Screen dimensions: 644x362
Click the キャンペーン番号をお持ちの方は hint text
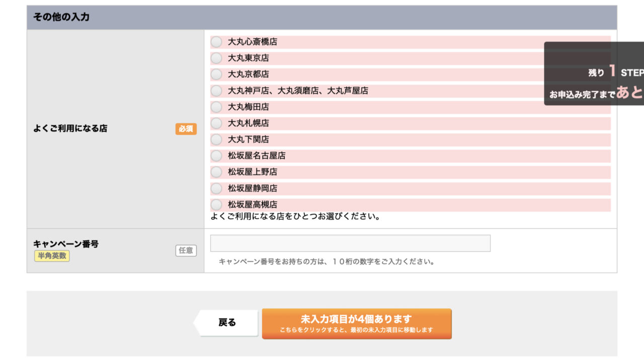click(327, 261)
